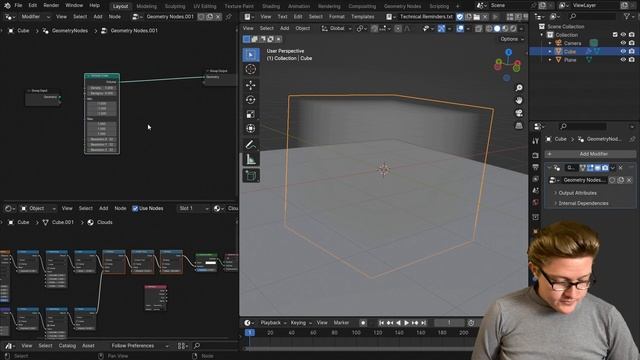Toggle Cube visibility eye in outliner
Screen dimensions: 640x360
pos(623,51)
